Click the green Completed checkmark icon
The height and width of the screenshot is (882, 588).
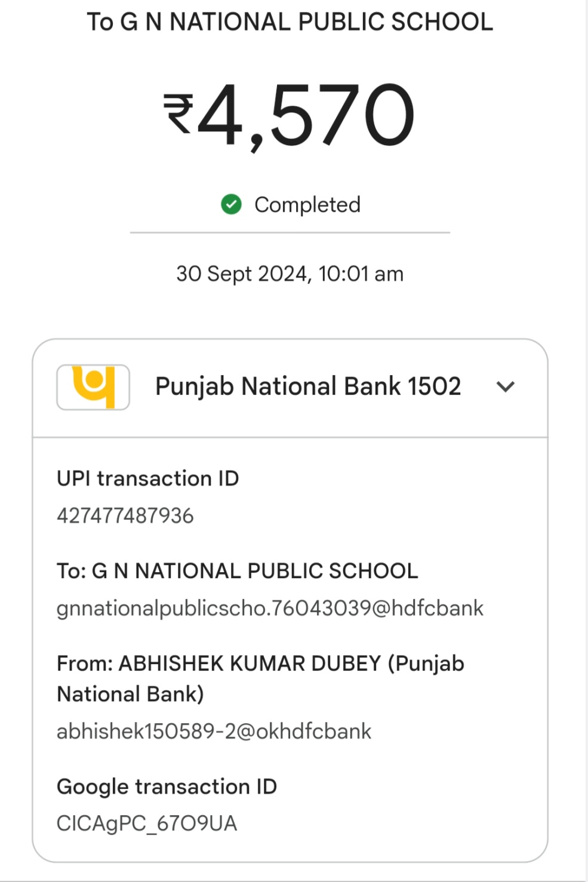pyautogui.click(x=231, y=204)
